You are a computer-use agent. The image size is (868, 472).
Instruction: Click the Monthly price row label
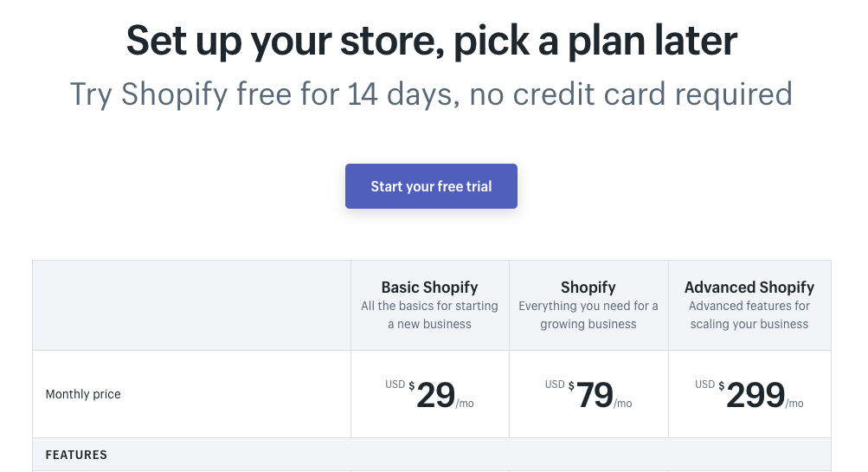(83, 394)
